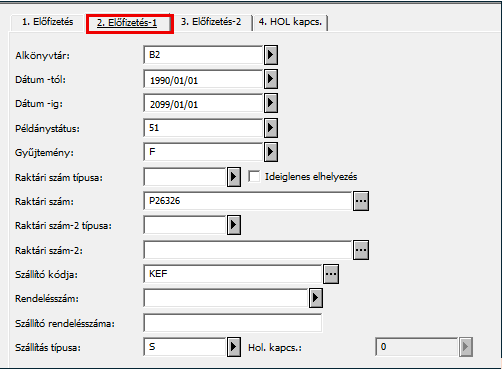Click the Alkönyvtár: label
The height and width of the screenshot is (369, 503).
[42, 55]
